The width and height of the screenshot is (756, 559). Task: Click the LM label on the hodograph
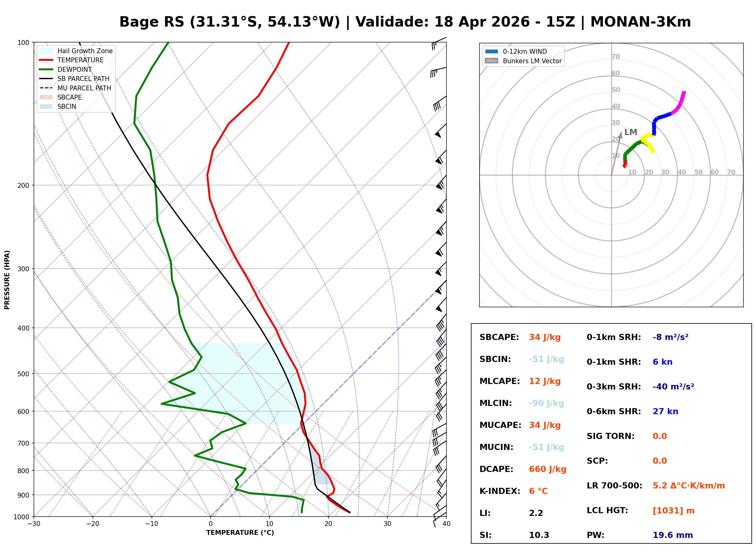tap(631, 132)
